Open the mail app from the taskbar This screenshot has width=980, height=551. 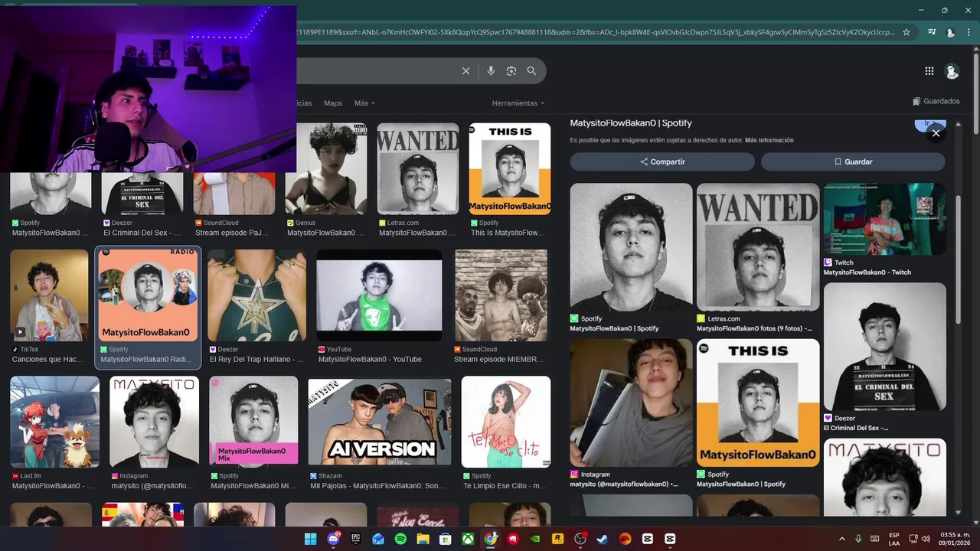pos(377,539)
